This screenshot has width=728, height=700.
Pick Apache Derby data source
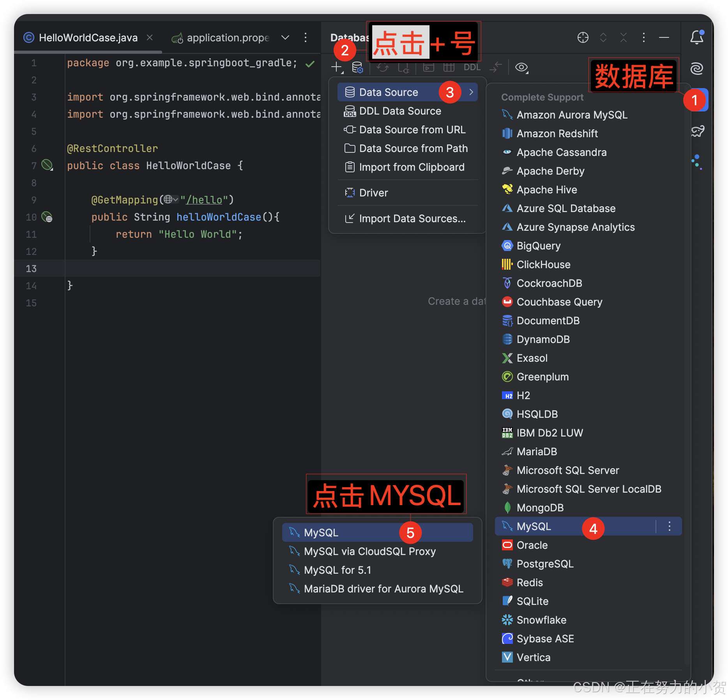(x=588, y=171)
